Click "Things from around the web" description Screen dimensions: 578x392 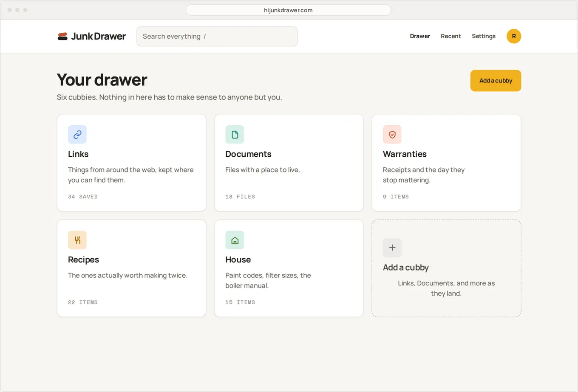[x=131, y=175]
